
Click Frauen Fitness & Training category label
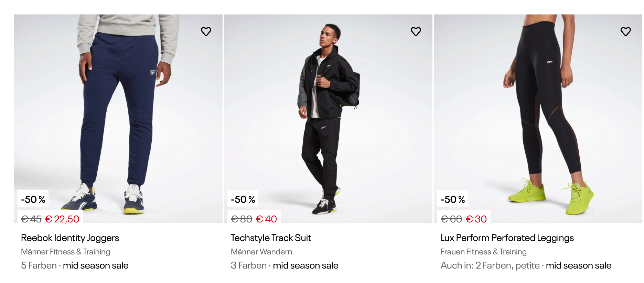tap(483, 252)
